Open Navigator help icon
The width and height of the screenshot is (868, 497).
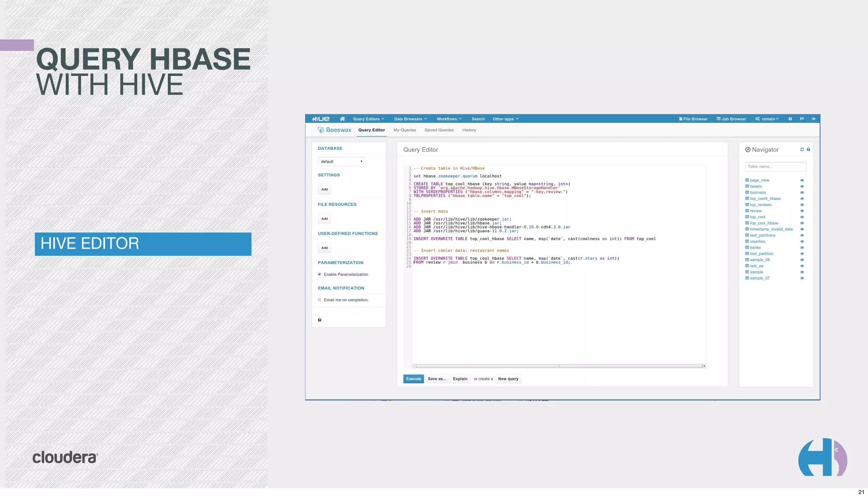point(808,150)
